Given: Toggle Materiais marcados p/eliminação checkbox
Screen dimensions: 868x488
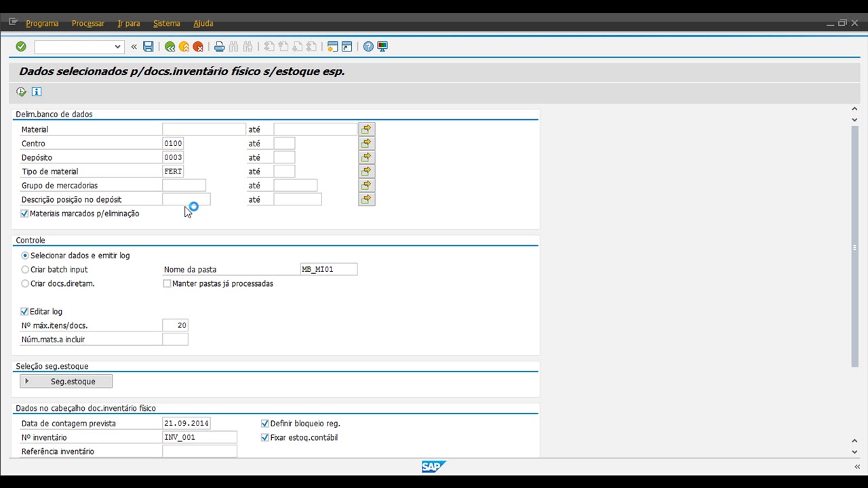Looking at the screenshot, I should click(x=24, y=213).
